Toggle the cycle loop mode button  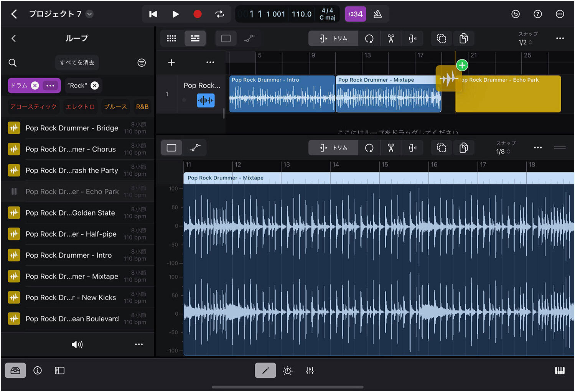pyautogui.click(x=219, y=14)
